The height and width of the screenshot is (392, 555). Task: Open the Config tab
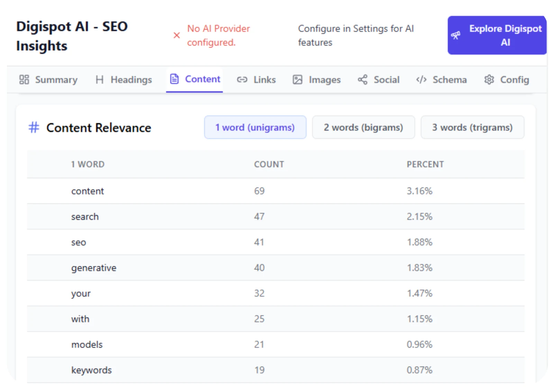pos(507,80)
